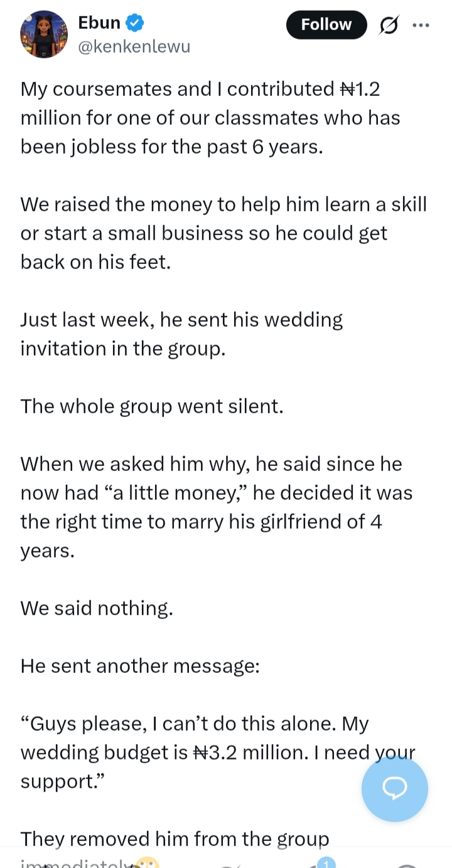Viewport: 452px width, 868px height.
Task: Follow the Ebun account
Action: (326, 24)
